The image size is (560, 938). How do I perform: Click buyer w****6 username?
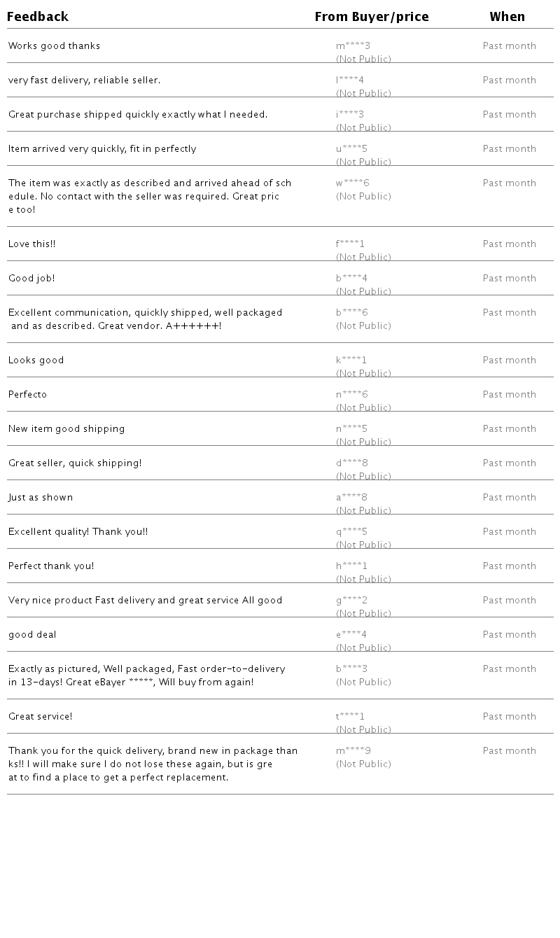coord(352,183)
